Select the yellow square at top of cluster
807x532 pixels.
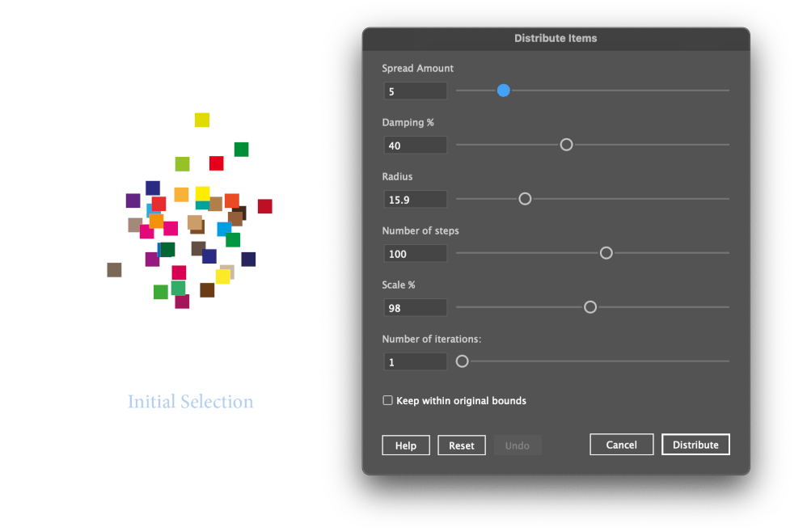pyautogui.click(x=201, y=119)
